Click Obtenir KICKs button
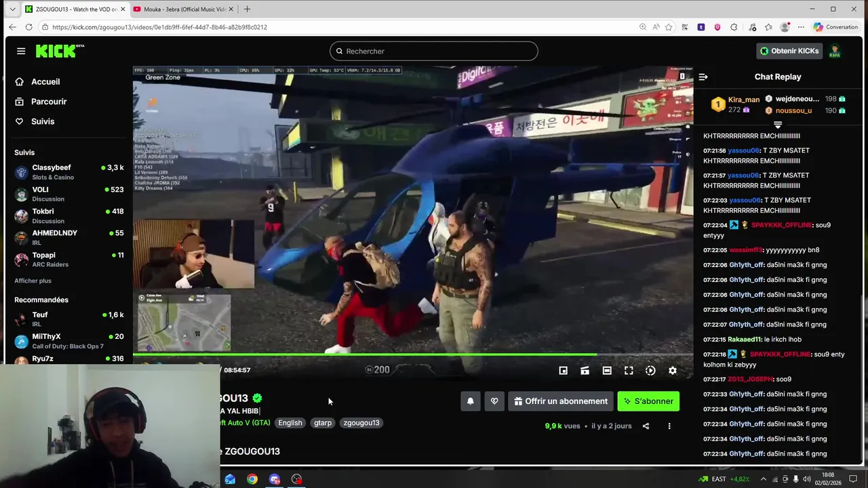 click(x=789, y=51)
